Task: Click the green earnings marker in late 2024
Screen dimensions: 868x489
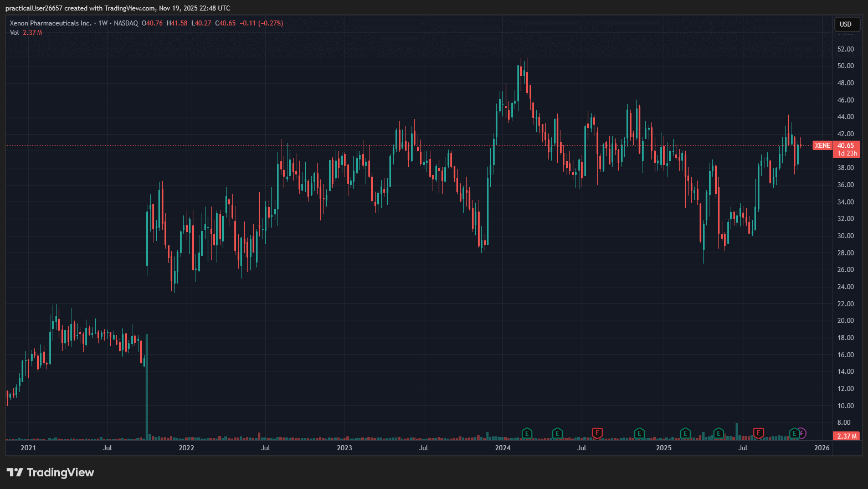Action: 639,433
